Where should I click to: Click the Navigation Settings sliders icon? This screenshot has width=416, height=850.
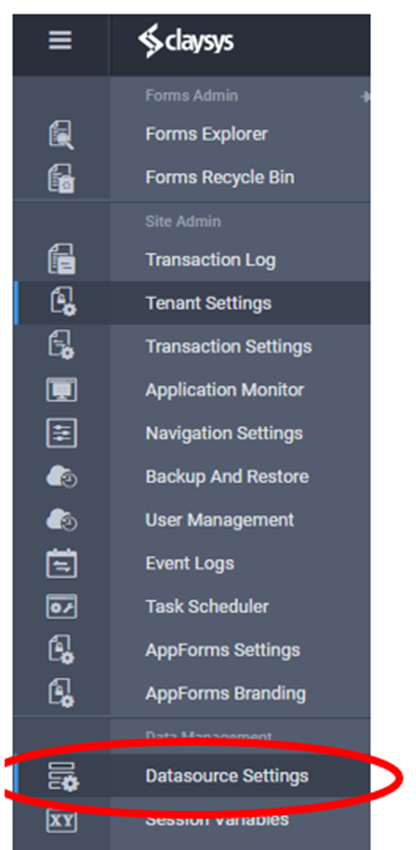(61, 433)
